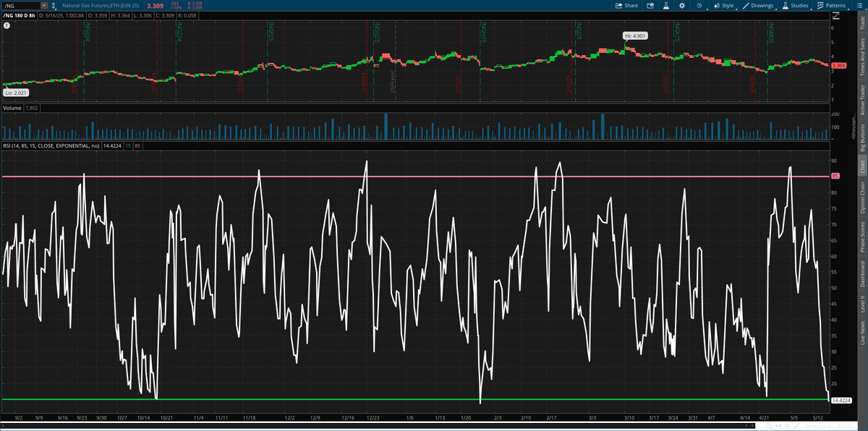
Task: Select the green oversold RSI line
Action: 415,399
